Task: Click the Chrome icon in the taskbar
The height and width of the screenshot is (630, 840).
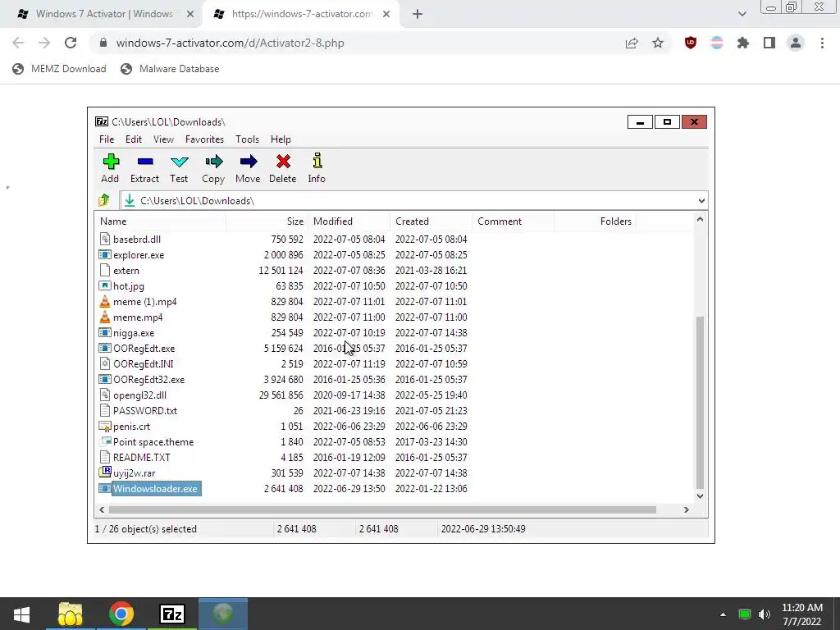Action: [x=121, y=614]
